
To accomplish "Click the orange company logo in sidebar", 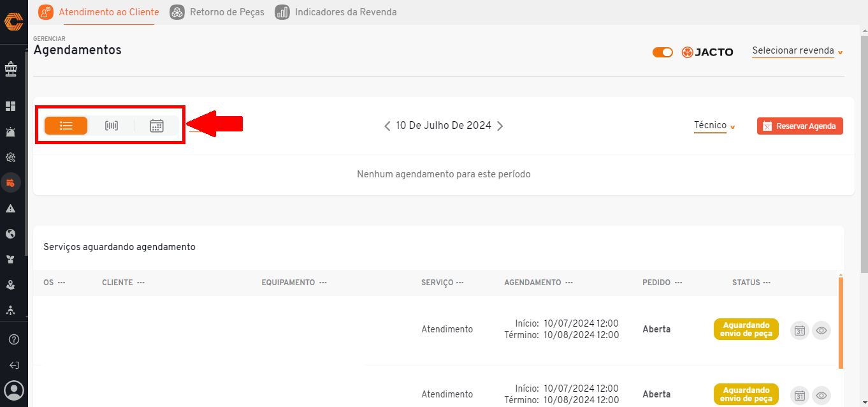I will 13,22.
